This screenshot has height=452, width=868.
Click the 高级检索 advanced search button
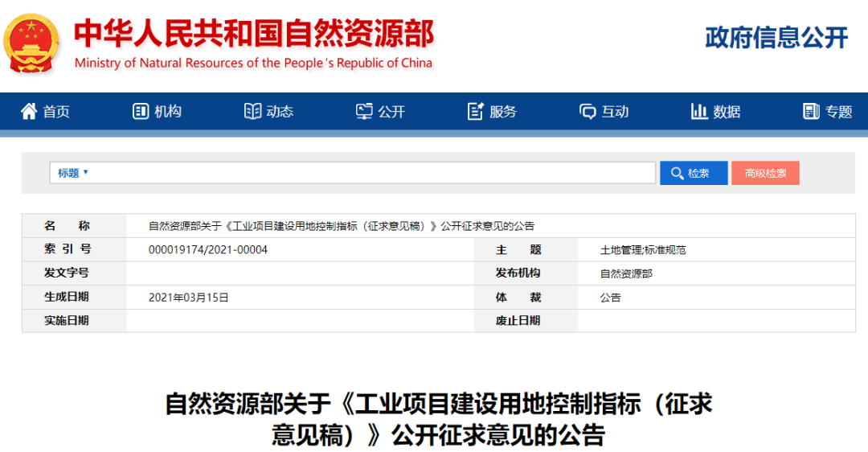point(765,174)
